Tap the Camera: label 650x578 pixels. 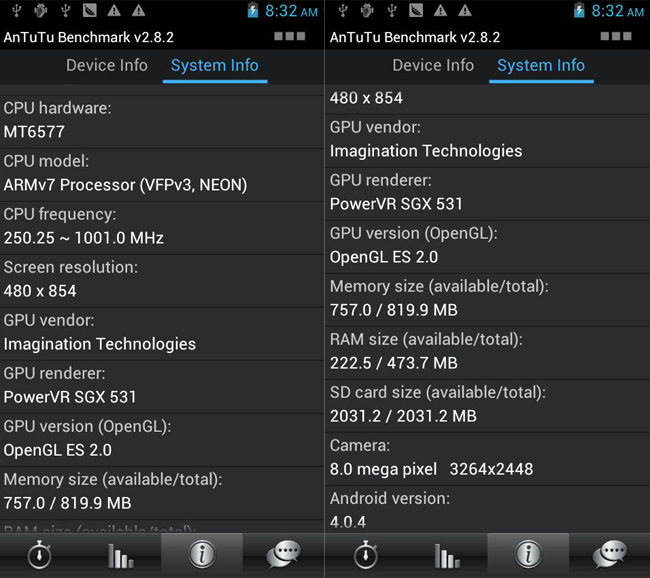click(360, 446)
